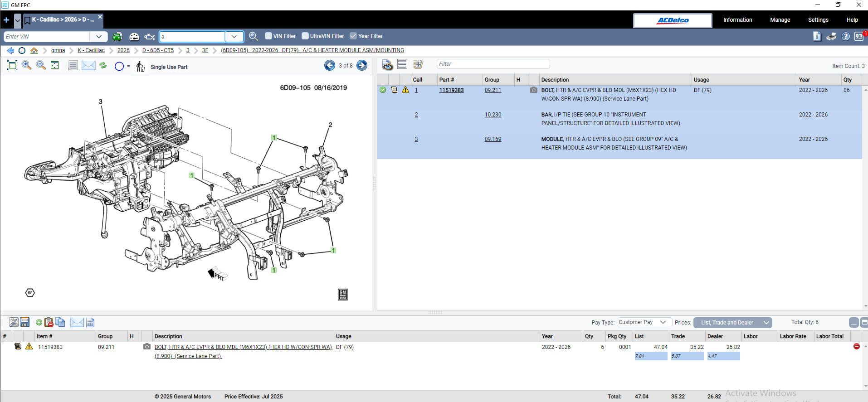
Task: Click the search magnifier beside search box
Action: (254, 36)
